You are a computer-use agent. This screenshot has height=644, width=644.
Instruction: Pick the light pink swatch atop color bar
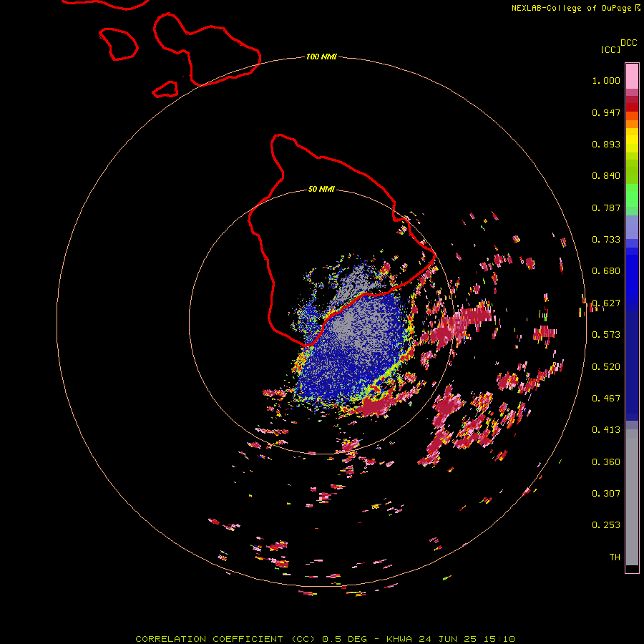632,76
